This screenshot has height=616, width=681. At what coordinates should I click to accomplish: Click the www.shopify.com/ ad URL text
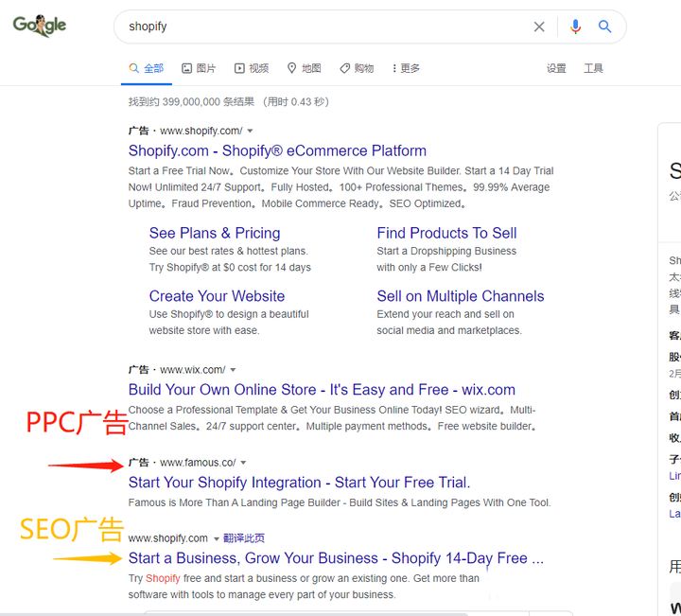pos(201,131)
